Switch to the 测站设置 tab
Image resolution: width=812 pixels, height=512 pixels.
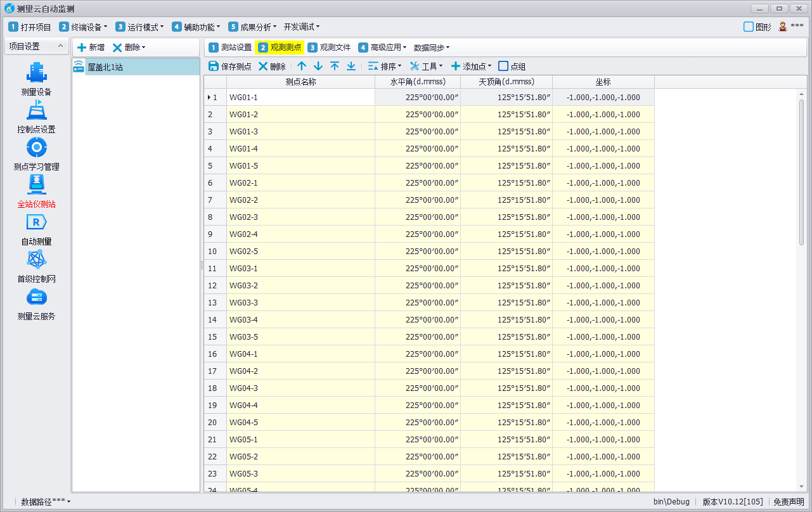[x=230, y=48]
